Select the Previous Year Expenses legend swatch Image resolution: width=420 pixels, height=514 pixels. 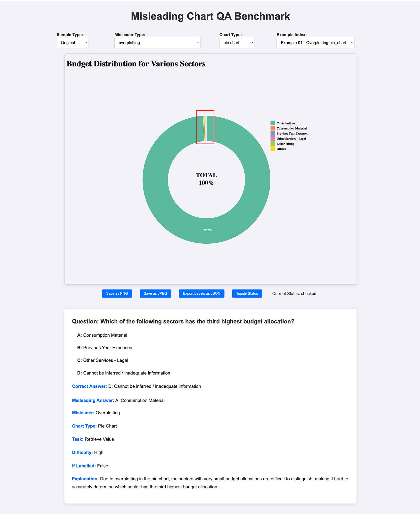[x=273, y=133]
